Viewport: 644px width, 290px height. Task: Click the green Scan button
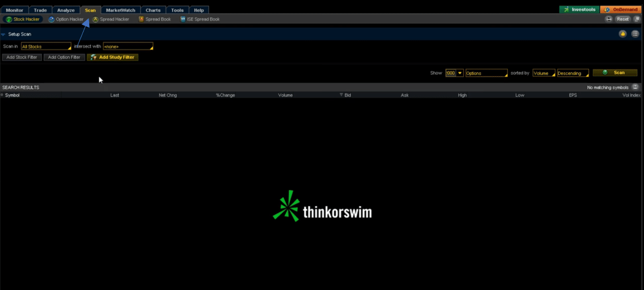[615, 72]
